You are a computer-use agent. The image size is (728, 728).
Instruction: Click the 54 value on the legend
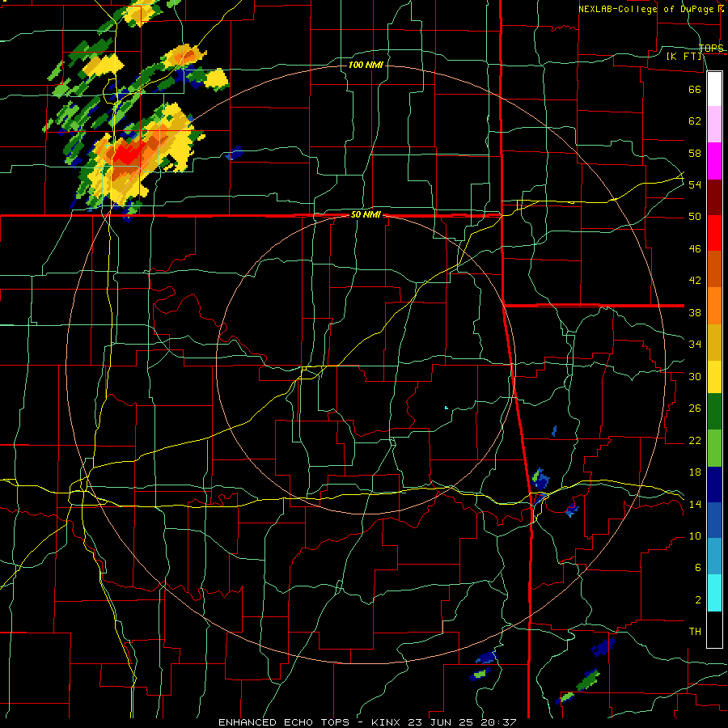(x=695, y=184)
